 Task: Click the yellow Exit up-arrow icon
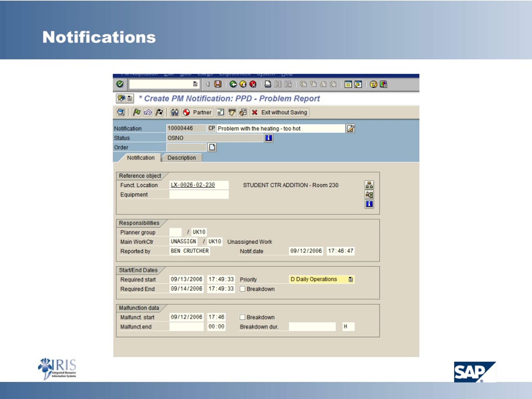pos(243,84)
